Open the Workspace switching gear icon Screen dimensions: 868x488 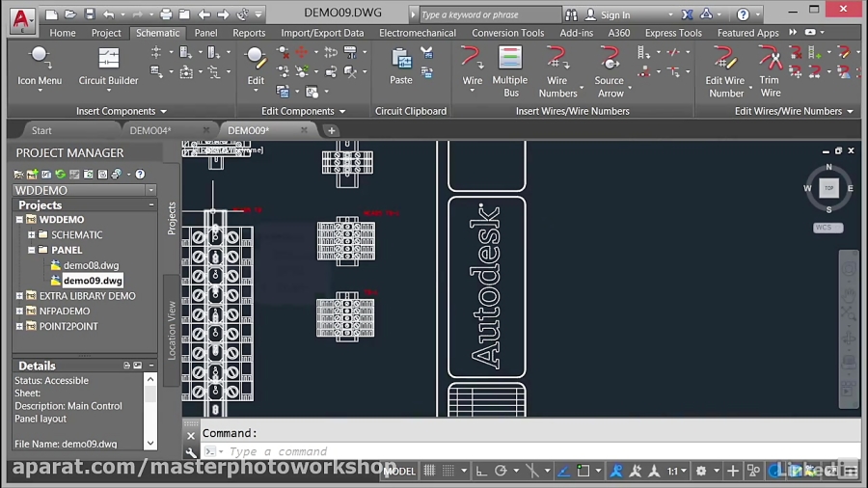pos(701,471)
